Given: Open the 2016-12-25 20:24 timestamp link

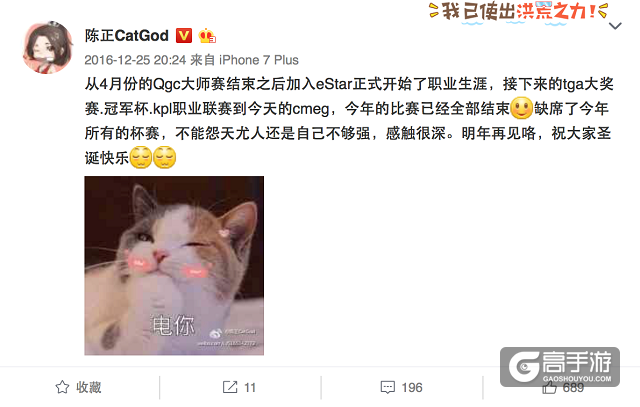Looking at the screenshot, I should [135, 60].
